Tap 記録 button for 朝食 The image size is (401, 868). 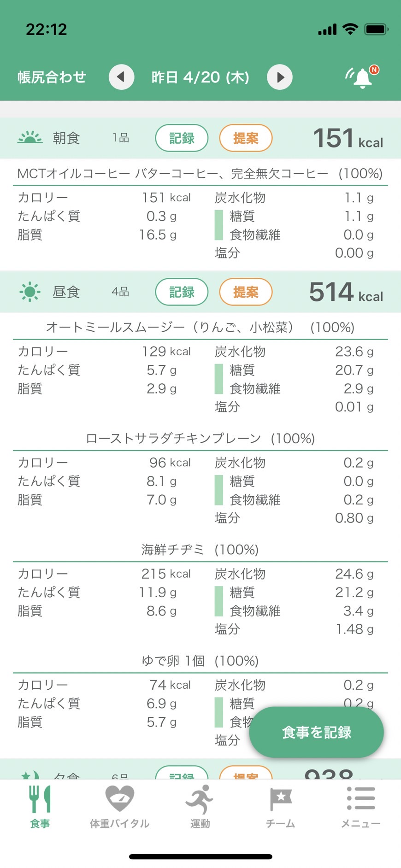tap(182, 138)
